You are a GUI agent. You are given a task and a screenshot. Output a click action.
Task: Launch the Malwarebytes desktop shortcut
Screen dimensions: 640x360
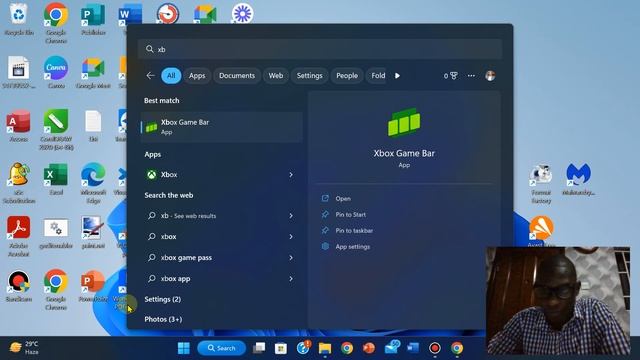point(578,179)
